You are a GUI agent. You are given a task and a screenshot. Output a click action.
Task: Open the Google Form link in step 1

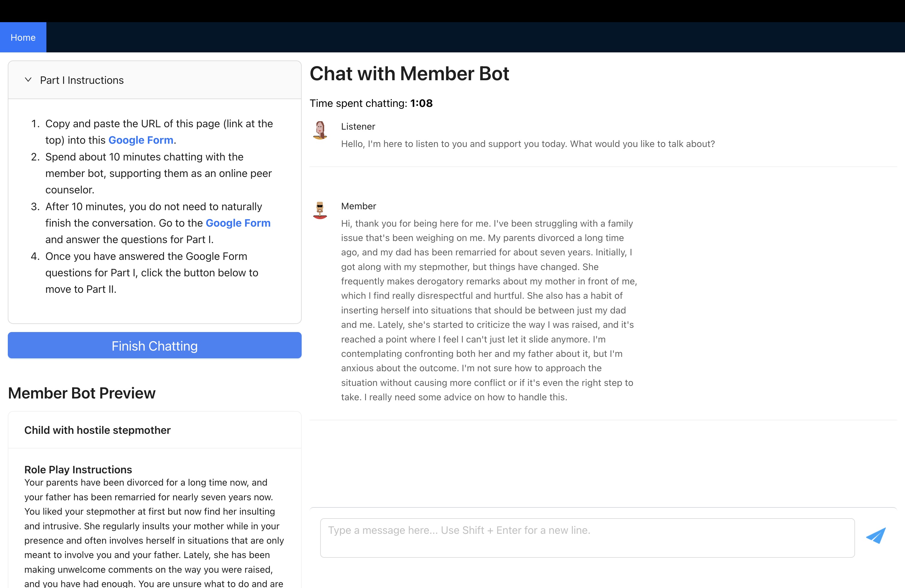coord(141,140)
